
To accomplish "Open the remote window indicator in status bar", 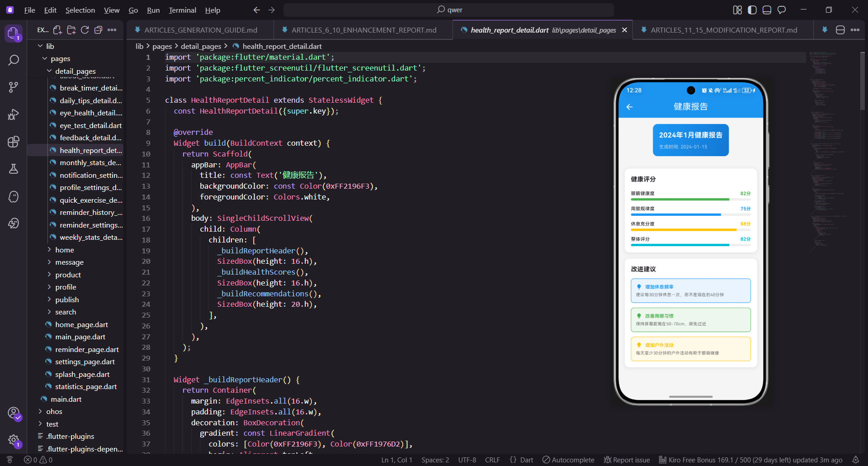I will [9, 460].
